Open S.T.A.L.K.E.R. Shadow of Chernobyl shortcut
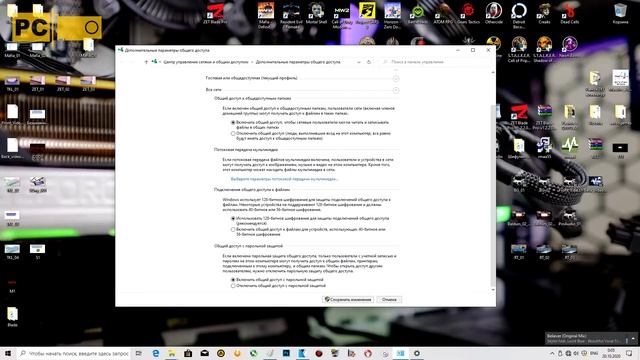The image size is (640, 360). click(x=544, y=49)
